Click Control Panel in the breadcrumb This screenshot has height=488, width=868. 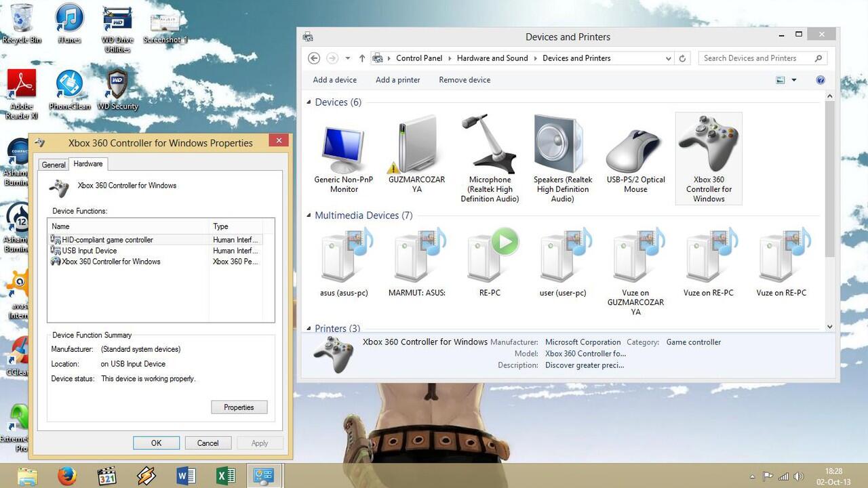(419, 58)
